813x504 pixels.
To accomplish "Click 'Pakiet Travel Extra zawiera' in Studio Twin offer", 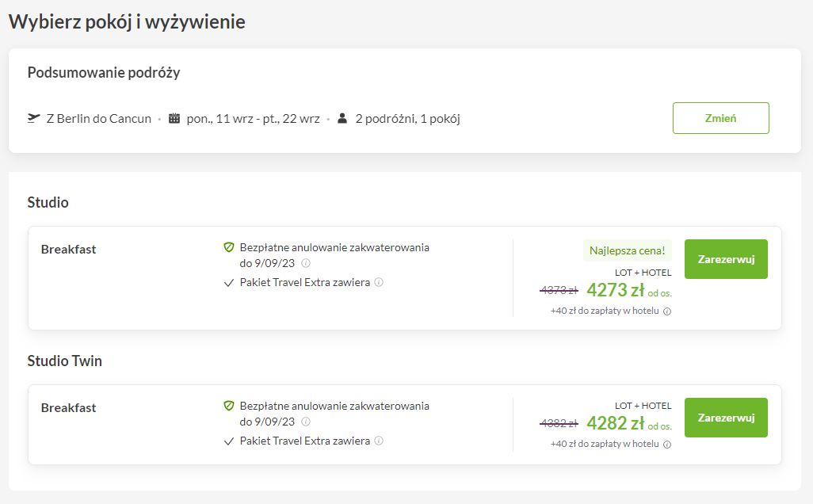I will click(x=305, y=441).
